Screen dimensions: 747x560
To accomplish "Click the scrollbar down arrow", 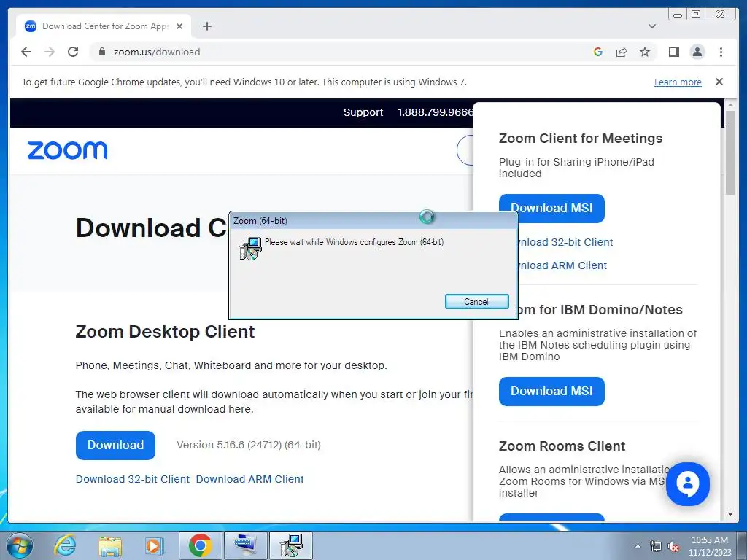I will coord(730,514).
